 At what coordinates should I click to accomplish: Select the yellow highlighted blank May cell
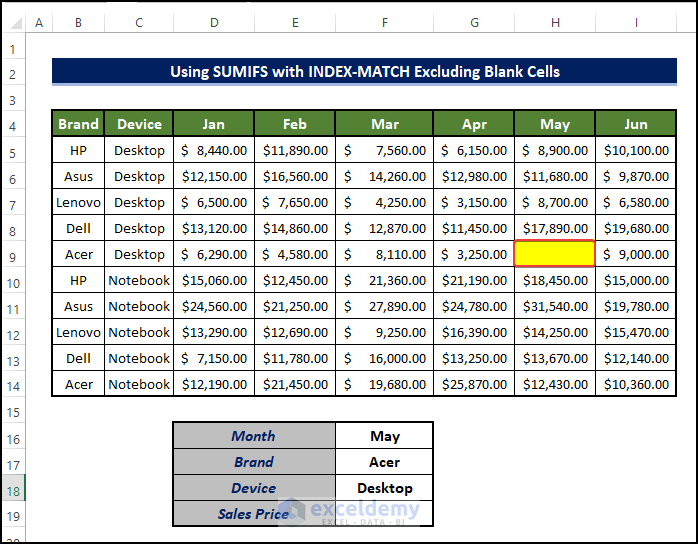pyautogui.click(x=554, y=254)
